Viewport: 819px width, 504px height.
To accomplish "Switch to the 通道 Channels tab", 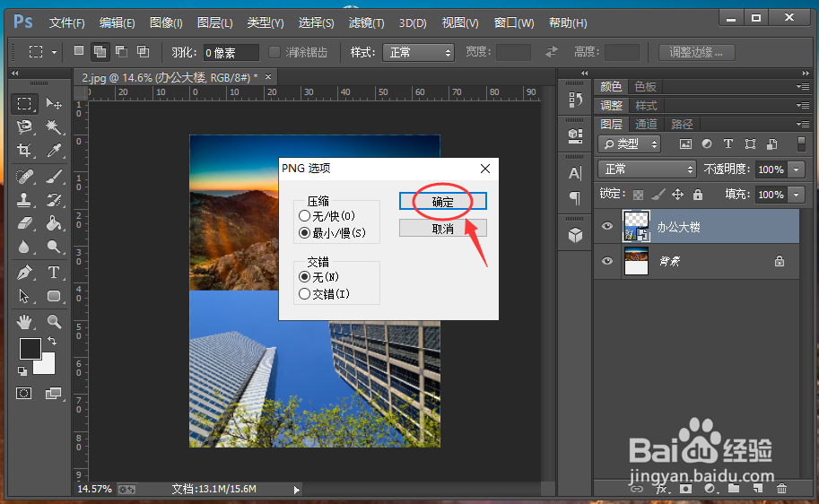I will coord(646,125).
